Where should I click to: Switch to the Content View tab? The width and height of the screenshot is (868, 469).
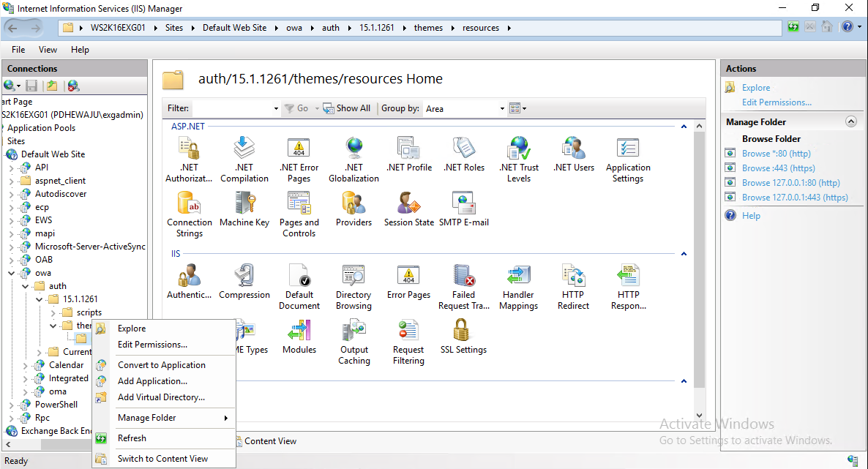coord(266,441)
